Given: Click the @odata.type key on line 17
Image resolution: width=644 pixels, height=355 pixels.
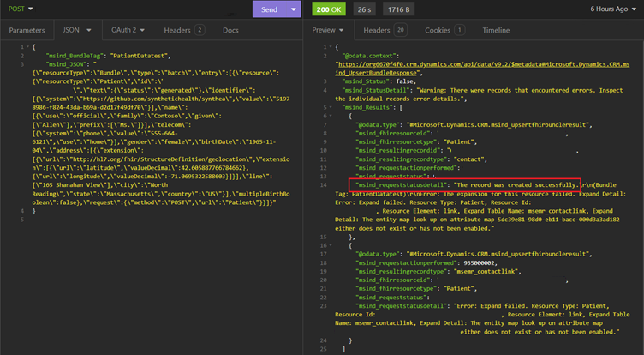Looking at the screenshot, I should click(x=378, y=254).
